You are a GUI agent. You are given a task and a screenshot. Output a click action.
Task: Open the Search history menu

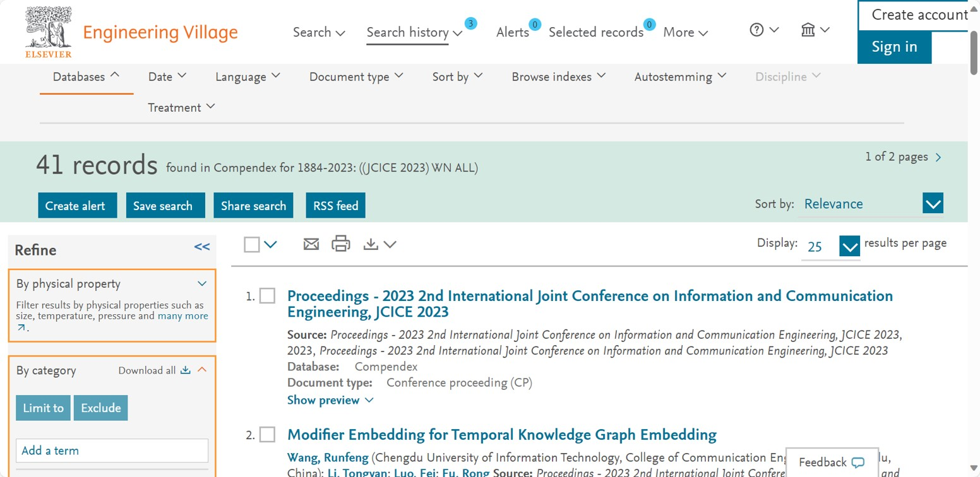pyautogui.click(x=414, y=32)
